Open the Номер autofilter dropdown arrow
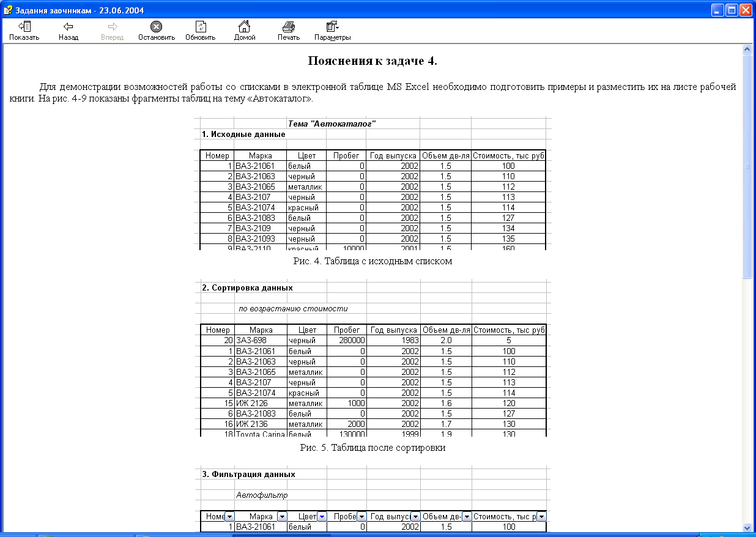The image size is (756, 537). tap(229, 517)
